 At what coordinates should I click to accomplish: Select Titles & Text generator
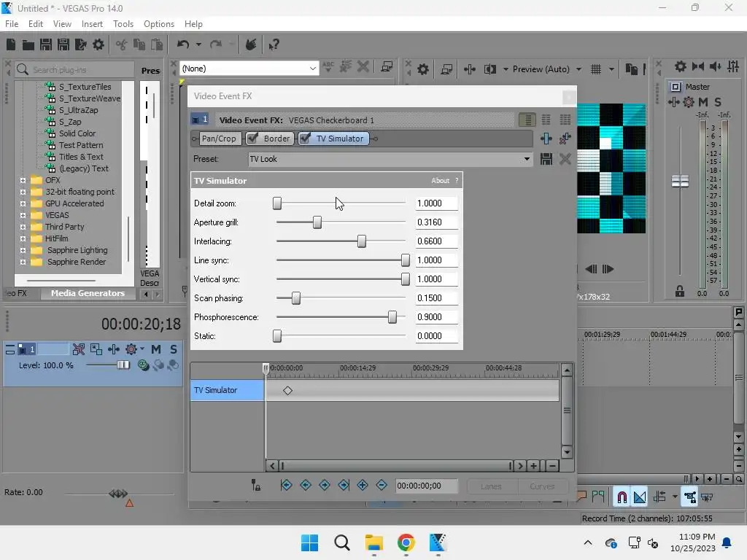tap(81, 157)
